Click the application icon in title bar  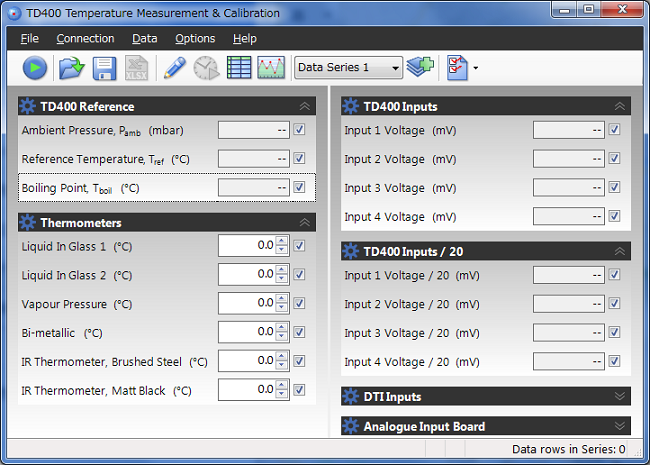point(14,13)
